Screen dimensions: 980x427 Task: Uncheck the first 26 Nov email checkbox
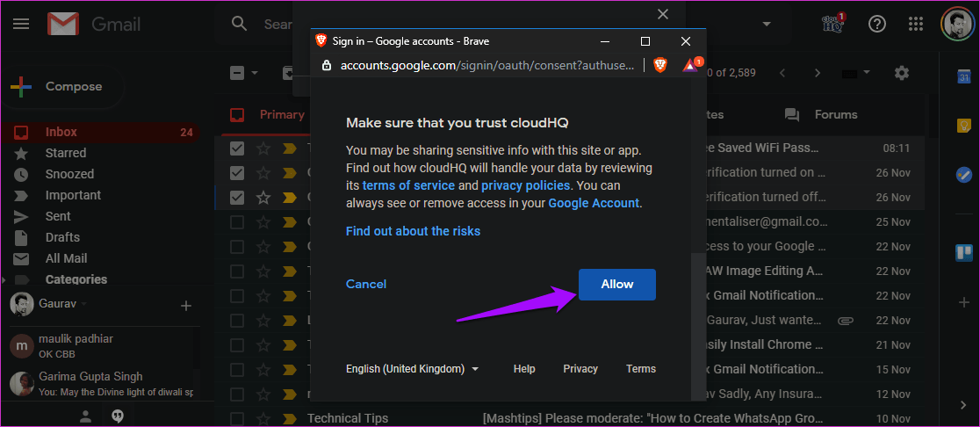tap(237, 172)
